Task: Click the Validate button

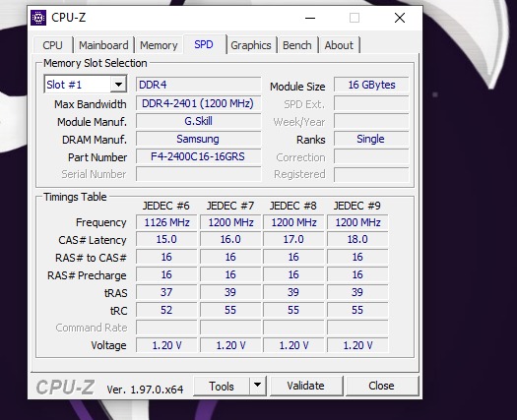Action: point(305,386)
